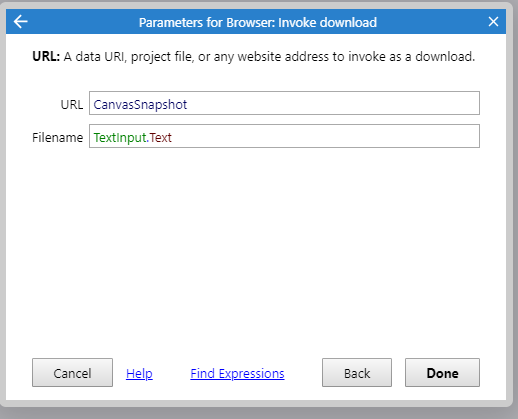This screenshot has height=419, width=518.
Task: Click the dialog title 'Parameters for Browser: Invoke download'
Action: 258,23
